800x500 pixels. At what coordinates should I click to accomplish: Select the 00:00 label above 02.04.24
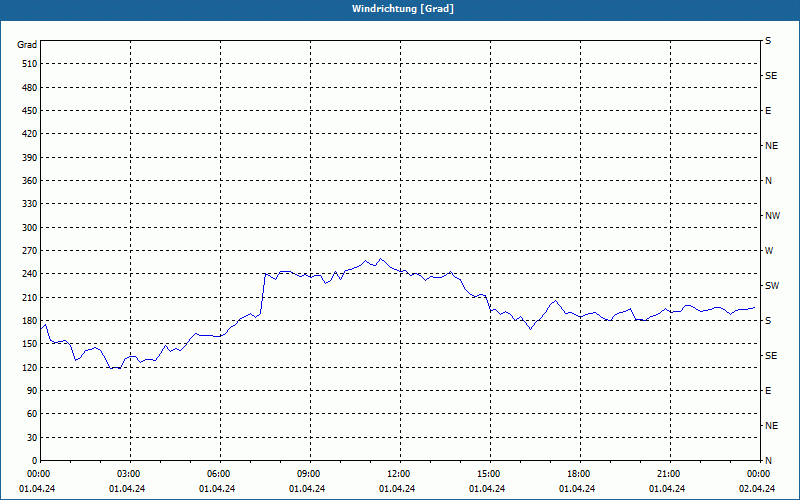(760, 474)
